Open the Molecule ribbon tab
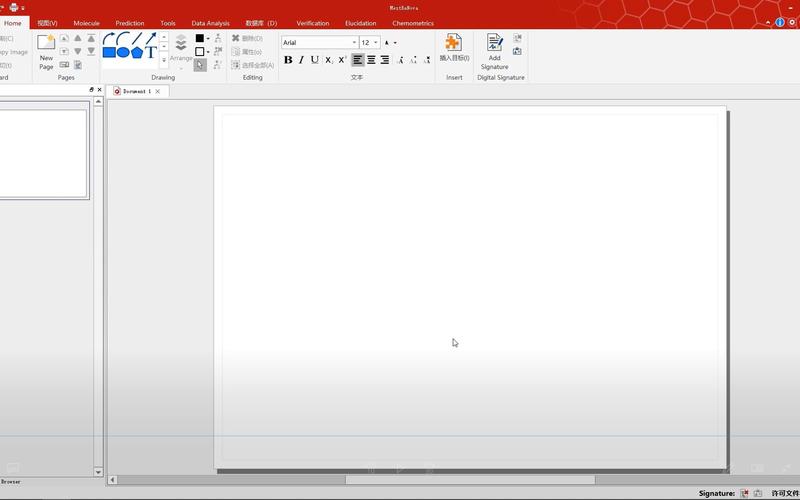 pyautogui.click(x=86, y=23)
